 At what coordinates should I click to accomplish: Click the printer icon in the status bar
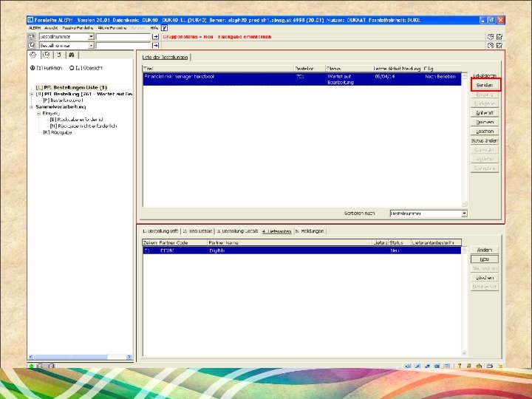tap(489, 366)
